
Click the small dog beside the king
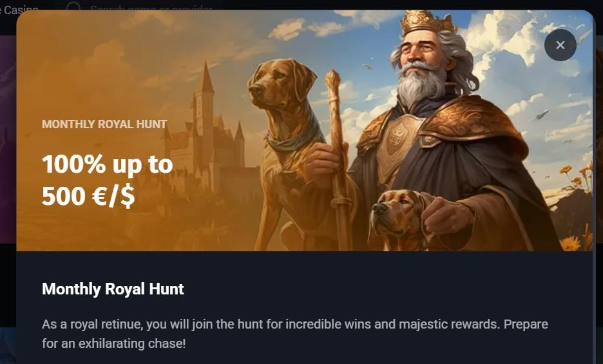[398, 219]
